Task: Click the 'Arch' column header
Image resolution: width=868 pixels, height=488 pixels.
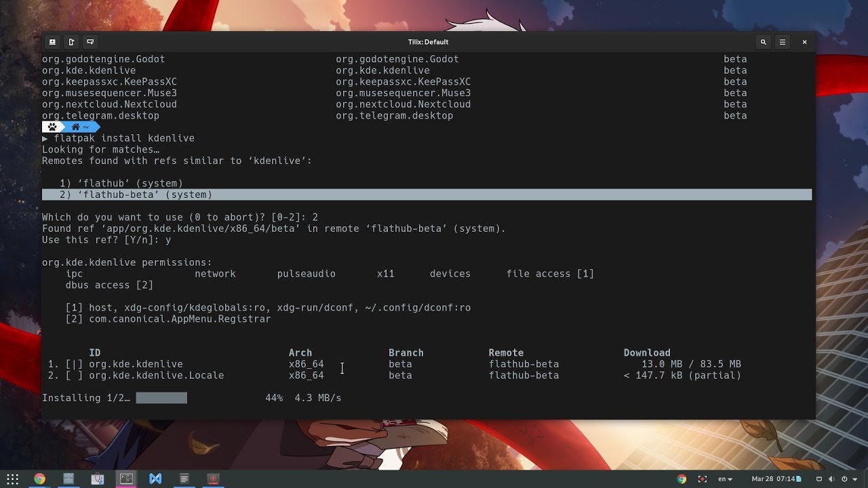Action: (x=300, y=352)
